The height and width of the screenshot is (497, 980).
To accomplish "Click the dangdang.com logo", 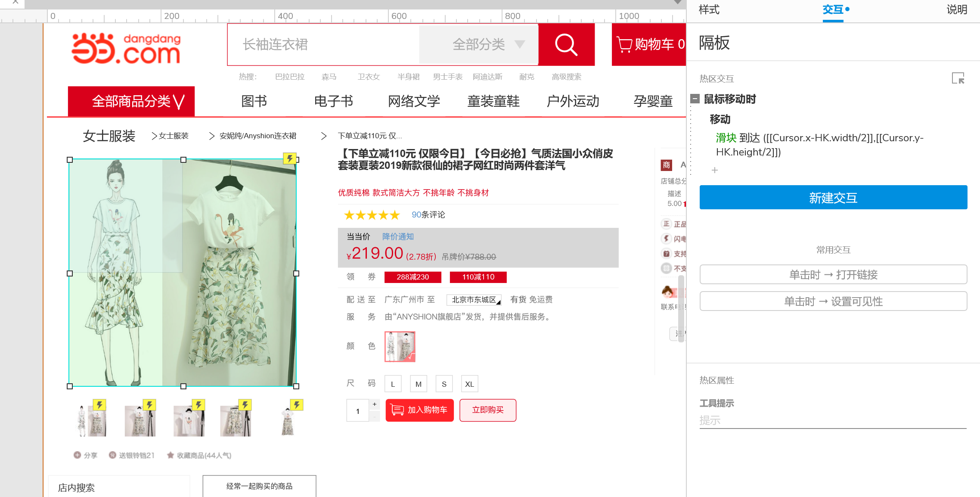I will click(x=126, y=49).
